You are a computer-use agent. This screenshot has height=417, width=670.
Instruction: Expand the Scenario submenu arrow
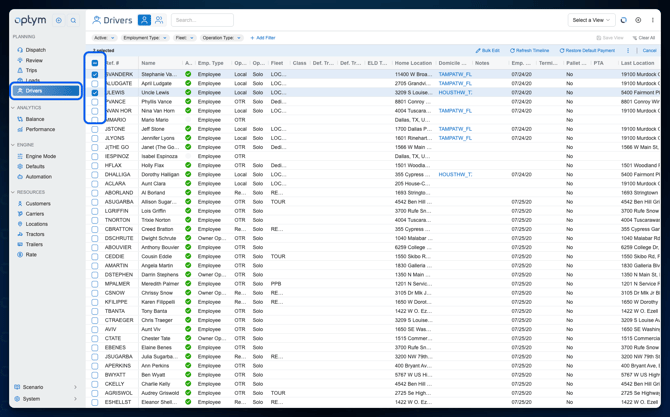pyautogui.click(x=76, y=387)
